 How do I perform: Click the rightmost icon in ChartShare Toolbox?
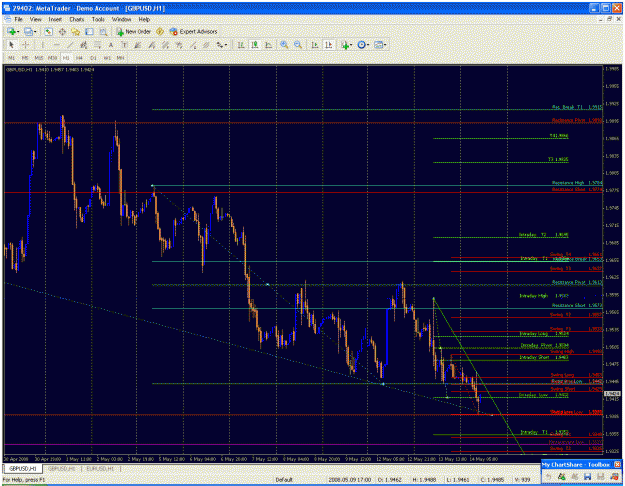tap(615, 476)
